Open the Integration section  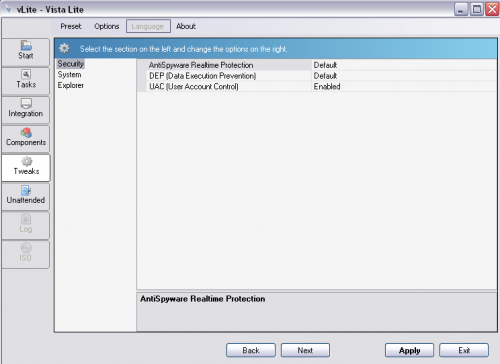(x=26, y=110)
